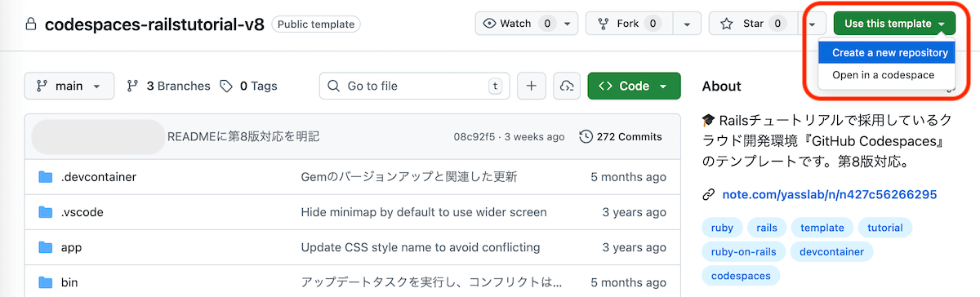
Task: Select the tutorial topic tag
Action: coord(885,228)
